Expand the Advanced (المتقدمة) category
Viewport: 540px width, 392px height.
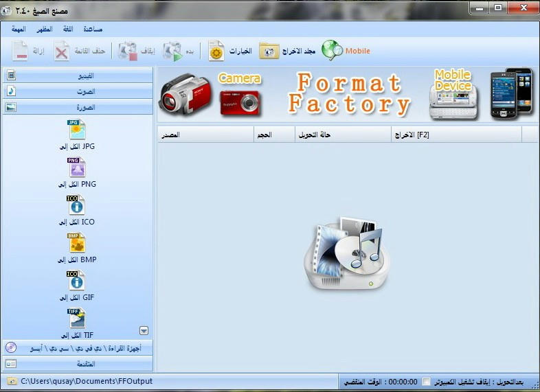pos(78,364)
